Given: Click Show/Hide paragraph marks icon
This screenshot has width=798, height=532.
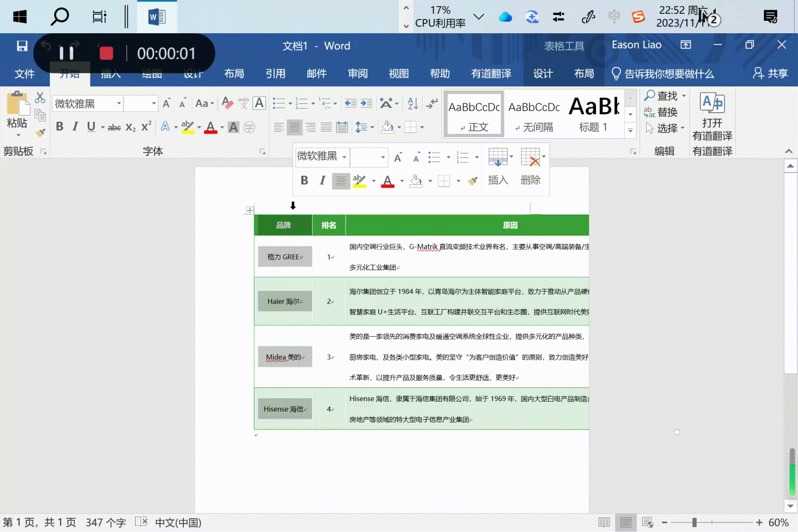Looking at the screenshot, I should 432,103.
